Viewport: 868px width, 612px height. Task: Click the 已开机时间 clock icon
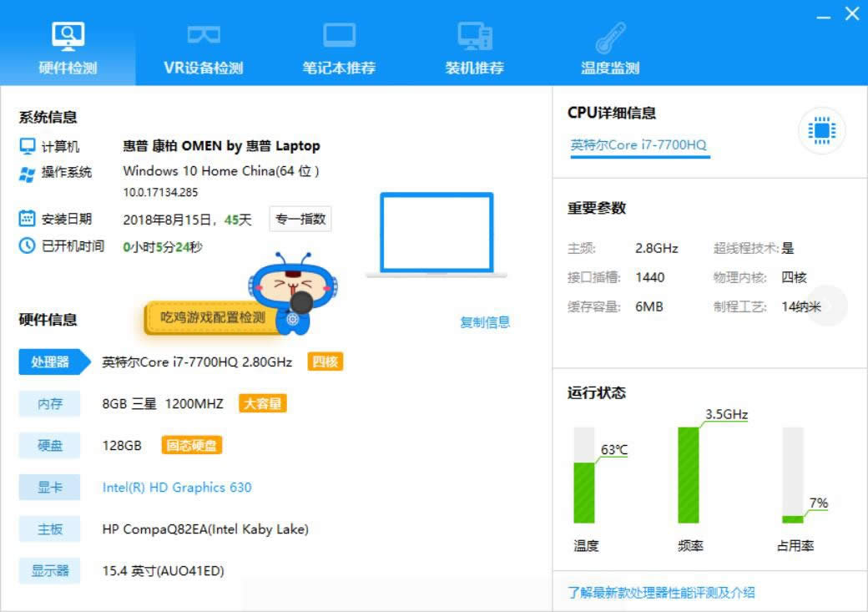[27, 245]
